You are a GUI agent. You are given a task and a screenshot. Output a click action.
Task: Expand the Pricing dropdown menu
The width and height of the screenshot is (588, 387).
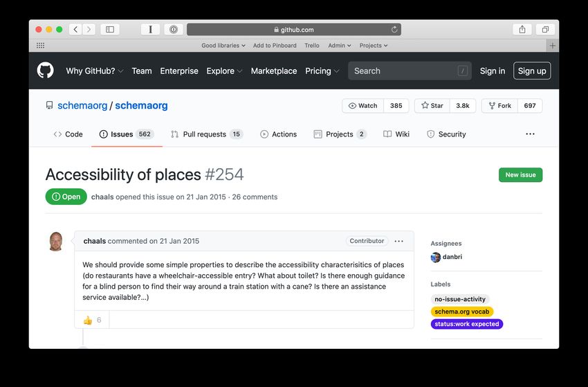322,71
